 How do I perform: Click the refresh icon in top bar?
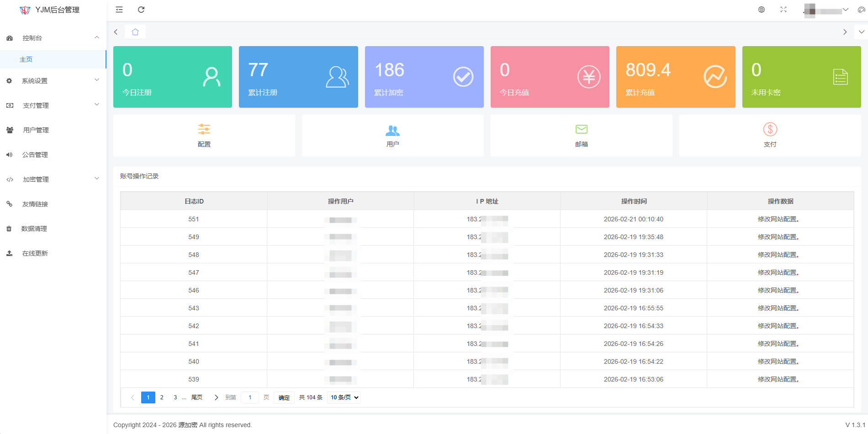[x=141, y=10]
